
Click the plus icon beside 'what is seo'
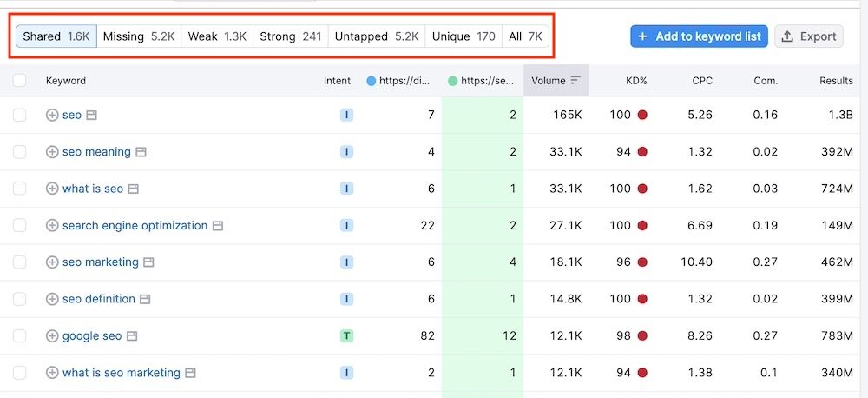(52, 189)
